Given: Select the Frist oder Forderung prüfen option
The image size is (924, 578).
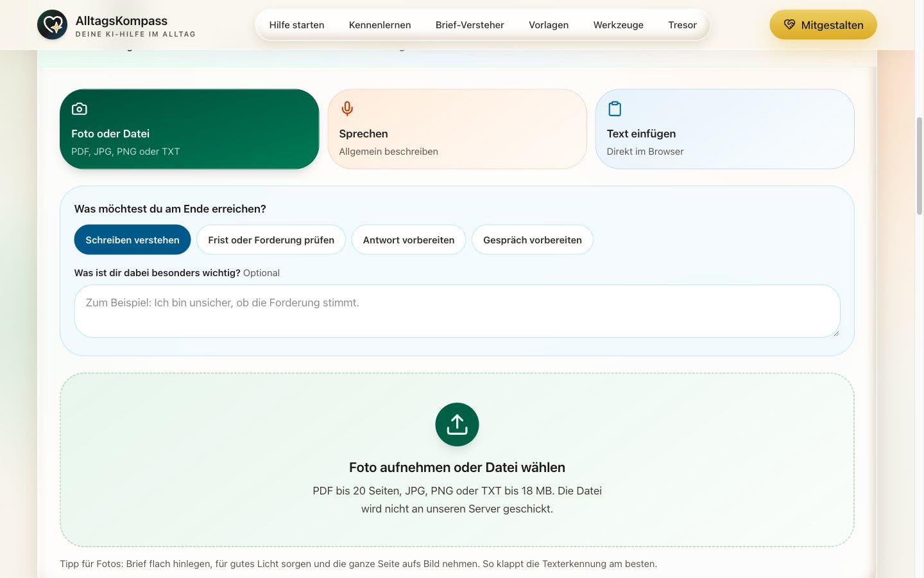Looking at the screenshot, I should [x=271, y=240].
